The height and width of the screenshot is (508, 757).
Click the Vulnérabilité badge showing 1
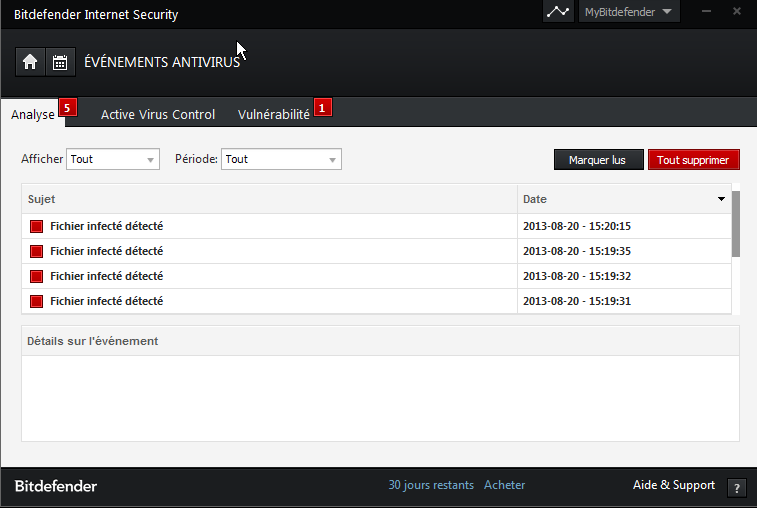pos(322,107)
